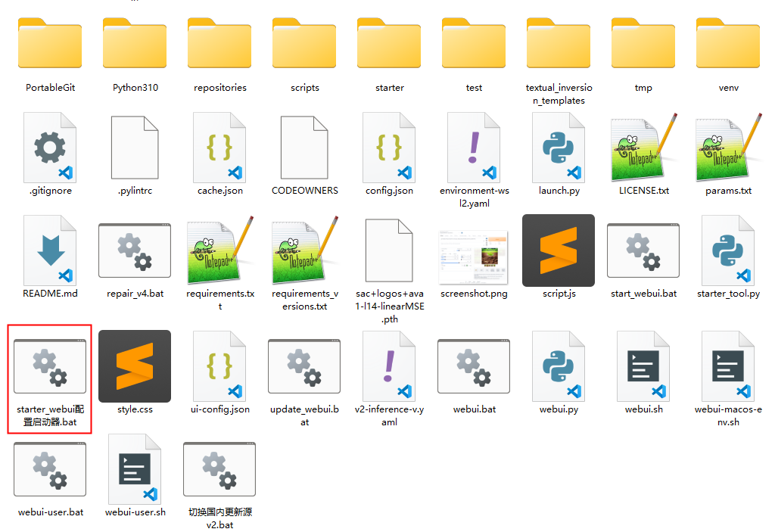Click the webui-user.bat batch file
This screenshot has width=775, height=532.
(50, 469)
